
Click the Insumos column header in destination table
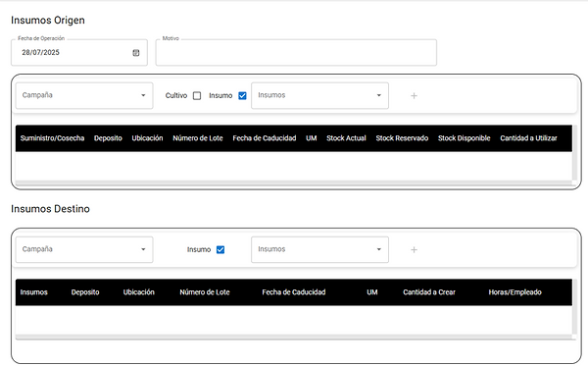click(33, 292)
